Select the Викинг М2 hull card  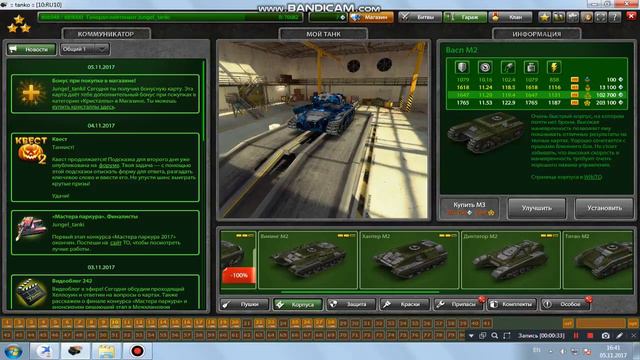pos(308,260)
